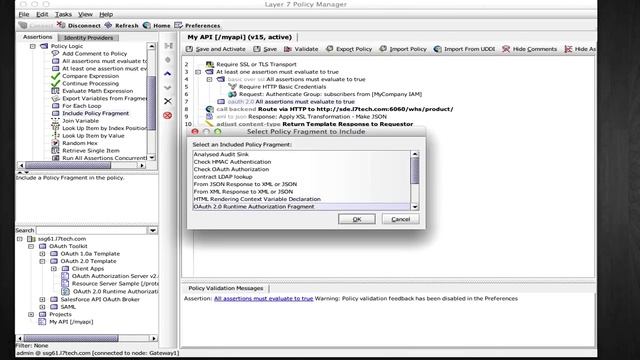Viewport: 640px width, 360px height.
Task: Move assertion down with gray arrow
Action: pos(167,87)
